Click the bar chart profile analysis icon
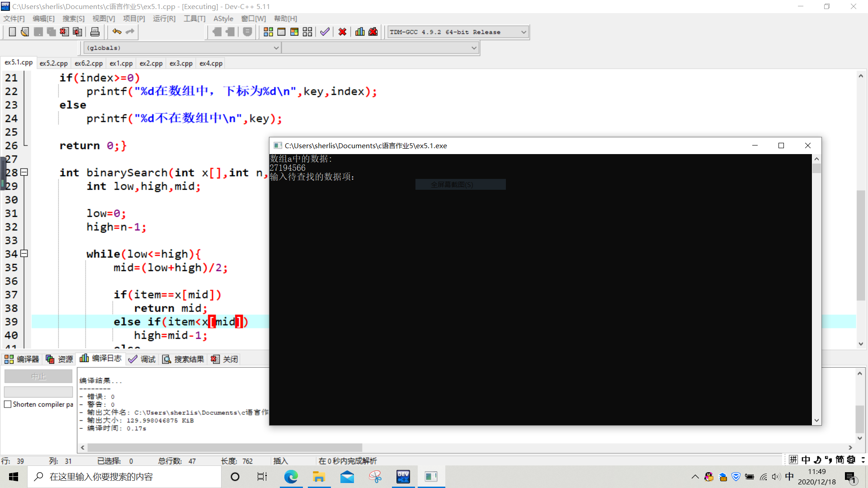Viewport: 868px width, 488px height. point(360,32)
